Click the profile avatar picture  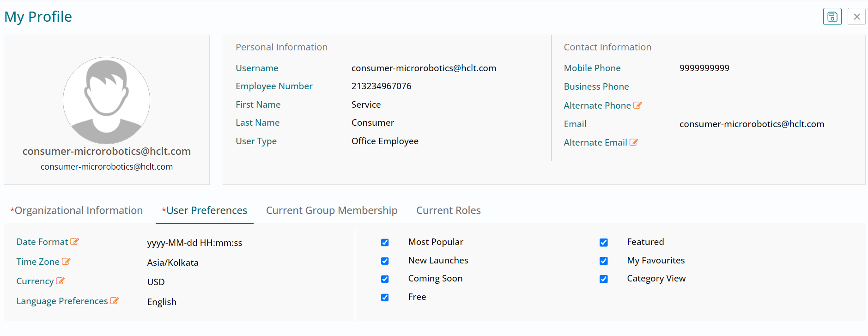click(107, 100)
